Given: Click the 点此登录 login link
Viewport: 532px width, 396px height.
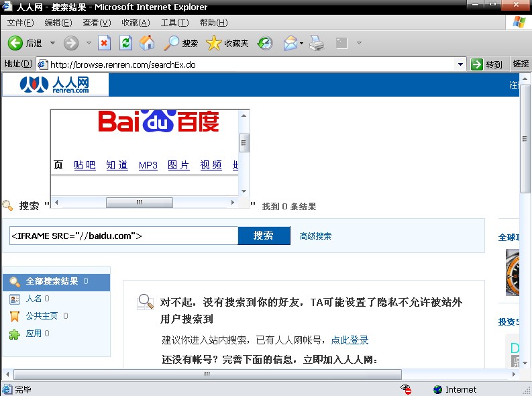Looking at the screenshot, I should point(350,340).
